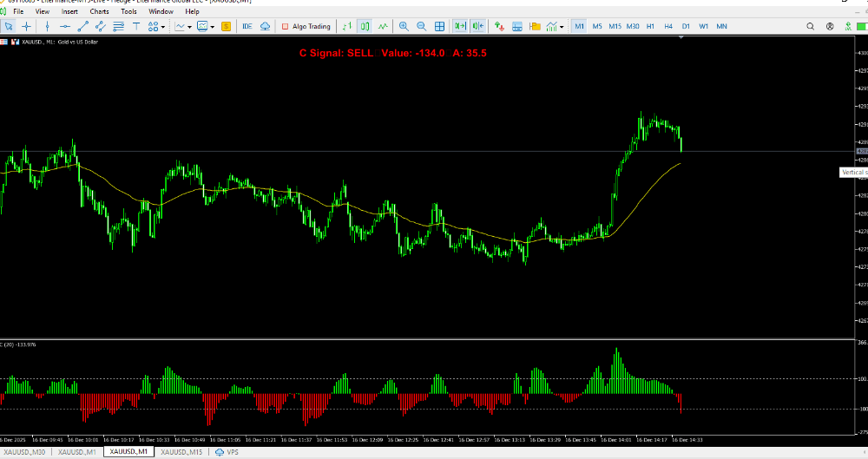Switch to the XAUUSD.,M15 chart tab
Screen dimensions: 868x459
(x=182, y=452)
